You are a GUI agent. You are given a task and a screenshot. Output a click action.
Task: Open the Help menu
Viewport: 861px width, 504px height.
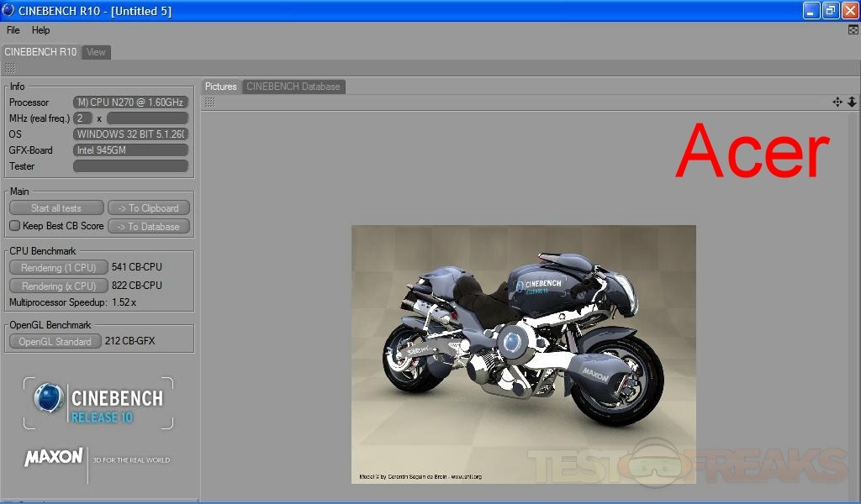(41, 30)
